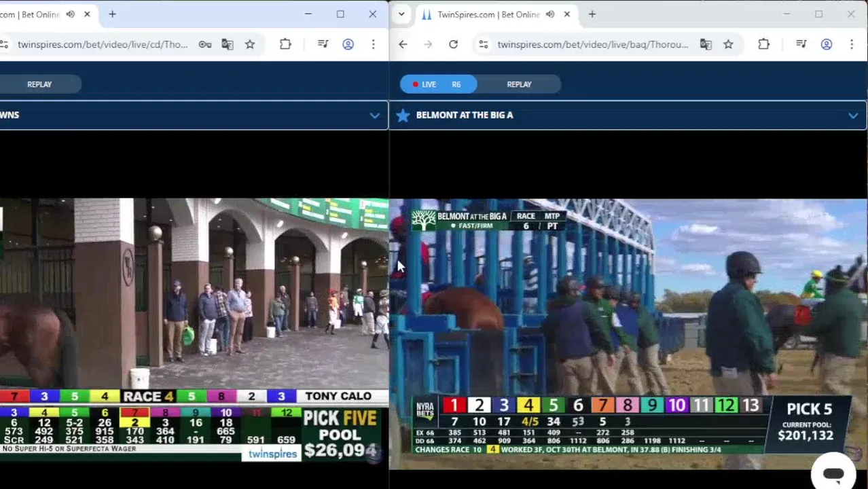Open media controls in the left window toolbar
The height and width of the screenshot is (489, 868).
pyautogui.click(x=323, y=45)
